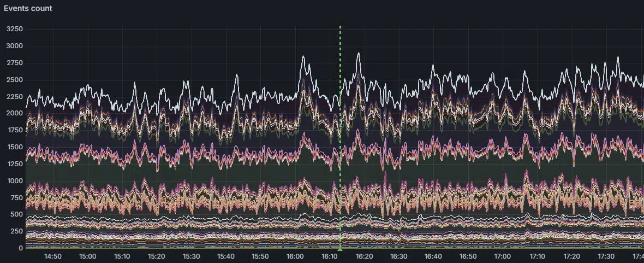Select the 500 y-axis tick label
This screenshot has height=263, width=644.
tap(16, 215)
